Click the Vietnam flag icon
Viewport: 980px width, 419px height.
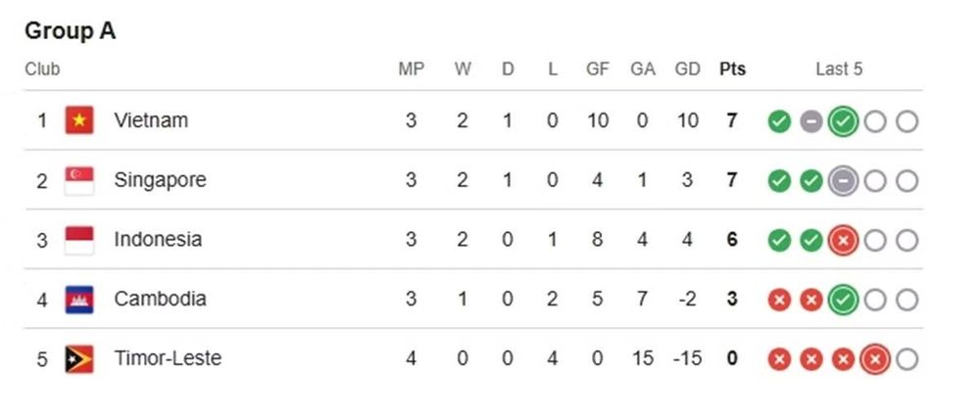79,120
